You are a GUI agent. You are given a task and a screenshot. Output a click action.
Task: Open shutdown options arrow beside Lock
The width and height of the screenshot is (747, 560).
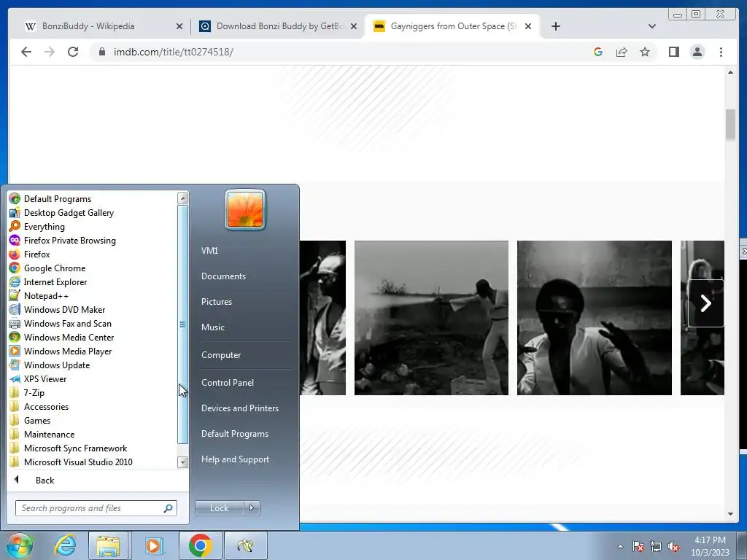tap(252, 508)
